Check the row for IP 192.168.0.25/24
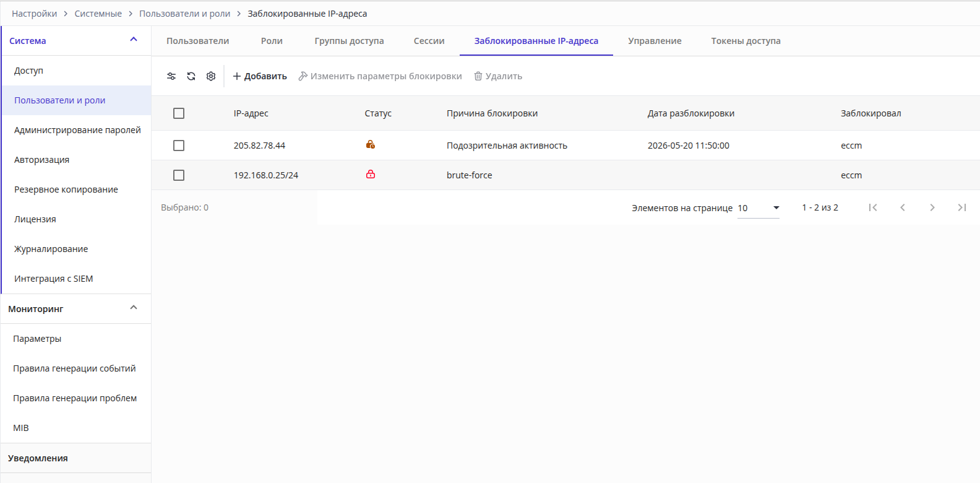This screenshot has height=483, width=980. tap(179, 175)
